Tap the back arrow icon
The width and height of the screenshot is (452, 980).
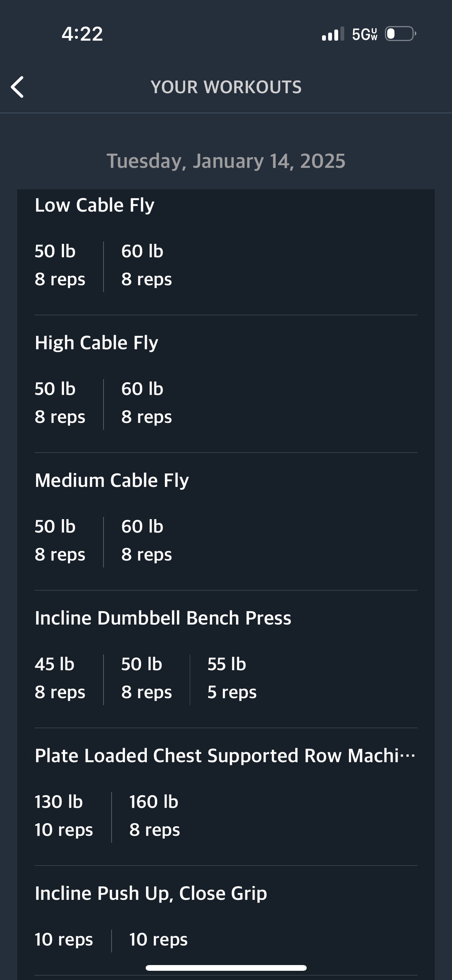point(17,87)
